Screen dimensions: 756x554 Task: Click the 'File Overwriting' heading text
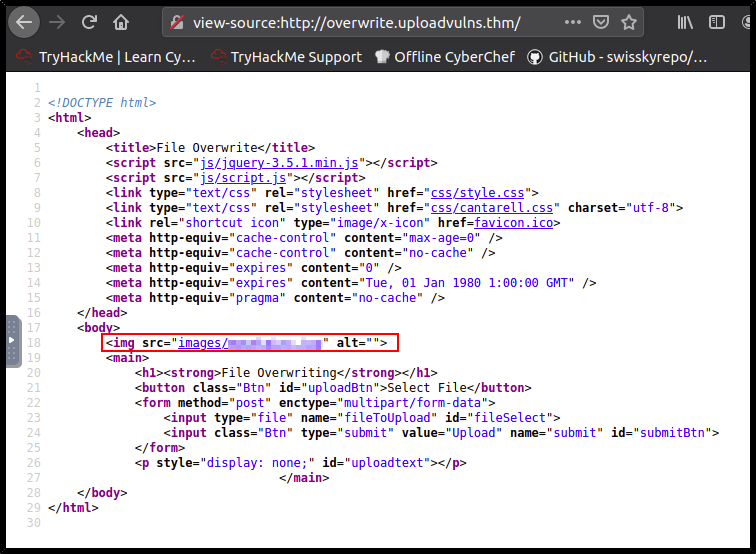coord(279,373)
